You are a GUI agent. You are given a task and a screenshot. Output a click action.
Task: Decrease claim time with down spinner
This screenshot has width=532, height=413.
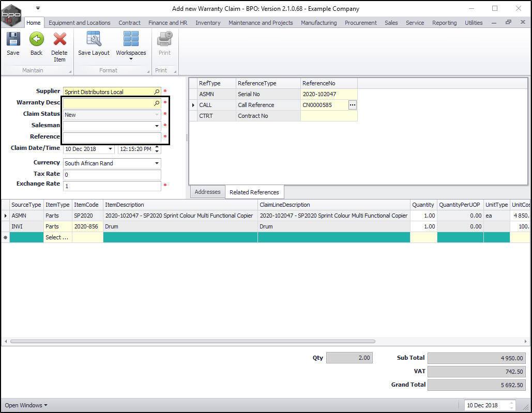click(157, 151)
